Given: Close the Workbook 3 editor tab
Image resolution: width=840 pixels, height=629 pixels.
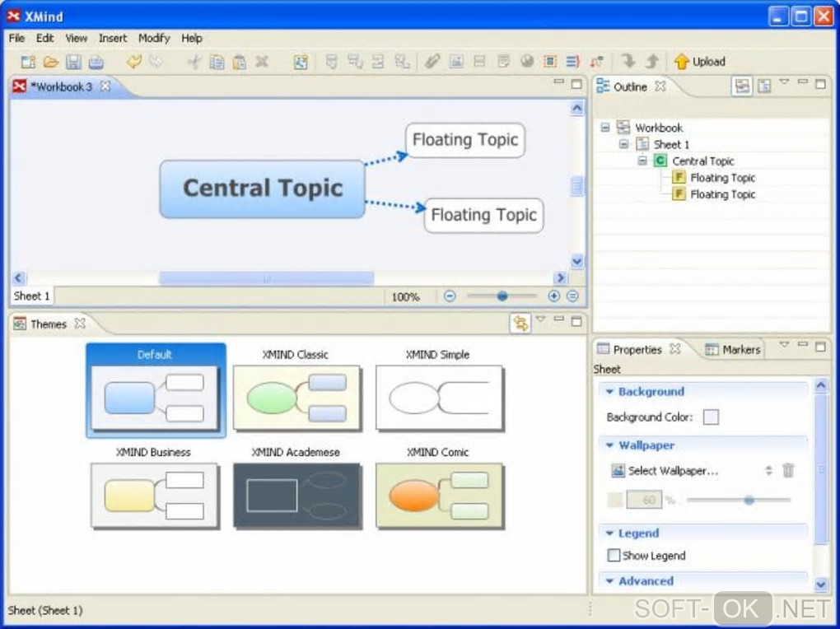Looking at the screenshot, I should pyautogui.click(x=105, y=86).
